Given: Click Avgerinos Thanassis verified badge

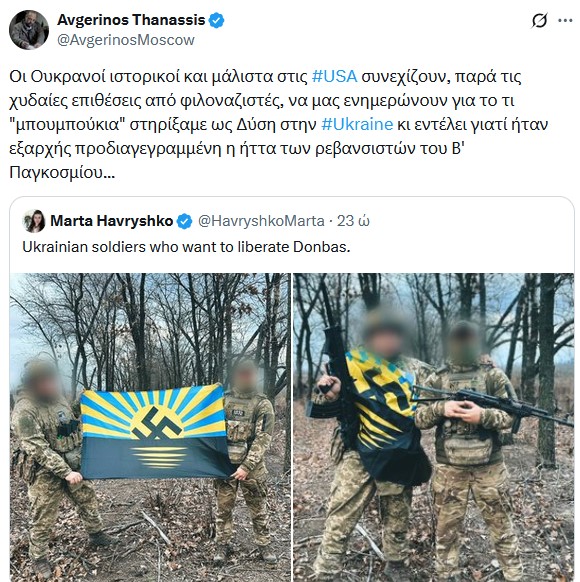Looking at the screenshot, I should tap(216, 20).
